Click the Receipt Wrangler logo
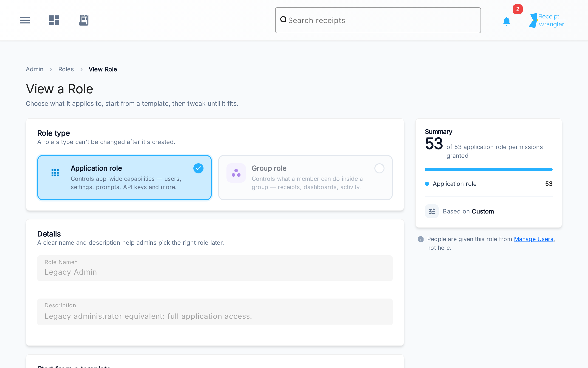588x368 pixels. click(547, 20)
